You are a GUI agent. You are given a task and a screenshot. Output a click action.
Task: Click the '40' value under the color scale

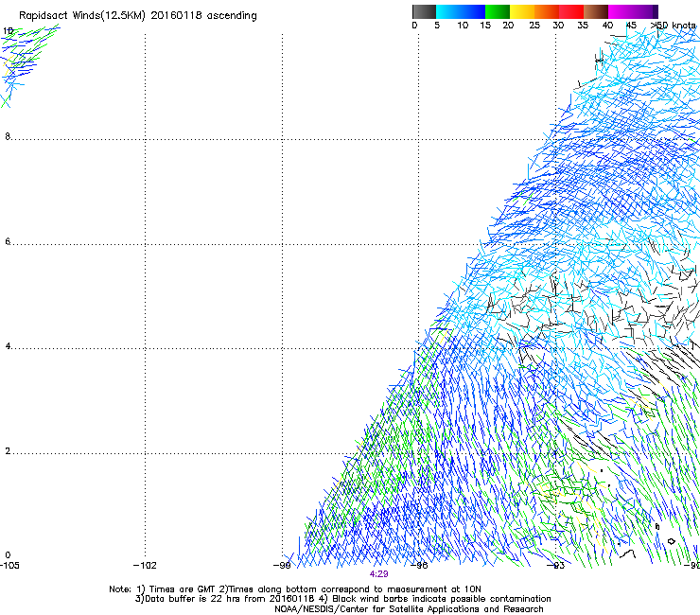click(x=607, y=26)
